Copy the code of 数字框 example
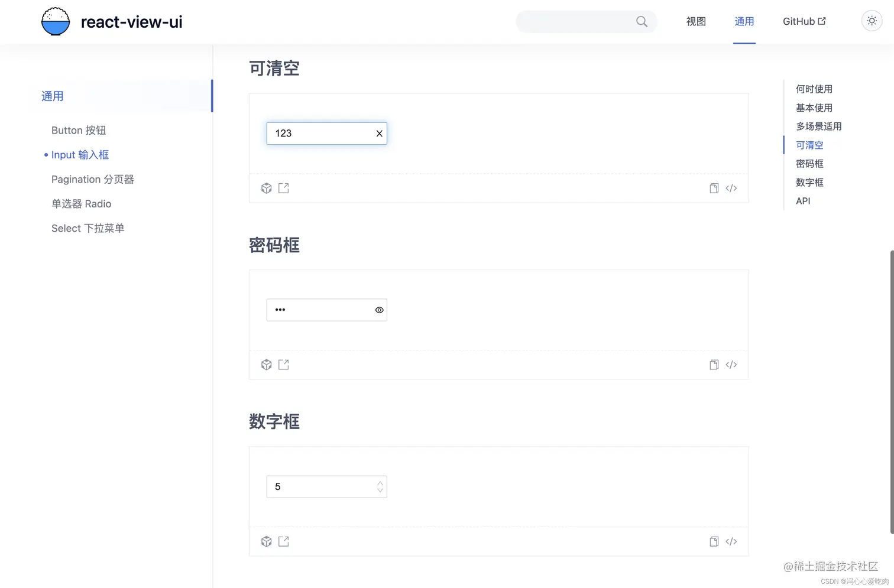The image size is (894, 588). [713, 541]
